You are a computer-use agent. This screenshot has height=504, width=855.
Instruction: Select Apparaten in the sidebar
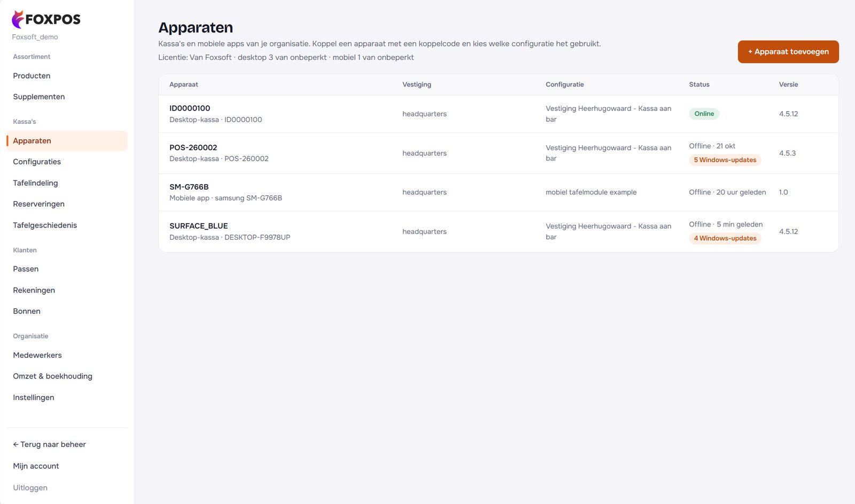[67, 141]
